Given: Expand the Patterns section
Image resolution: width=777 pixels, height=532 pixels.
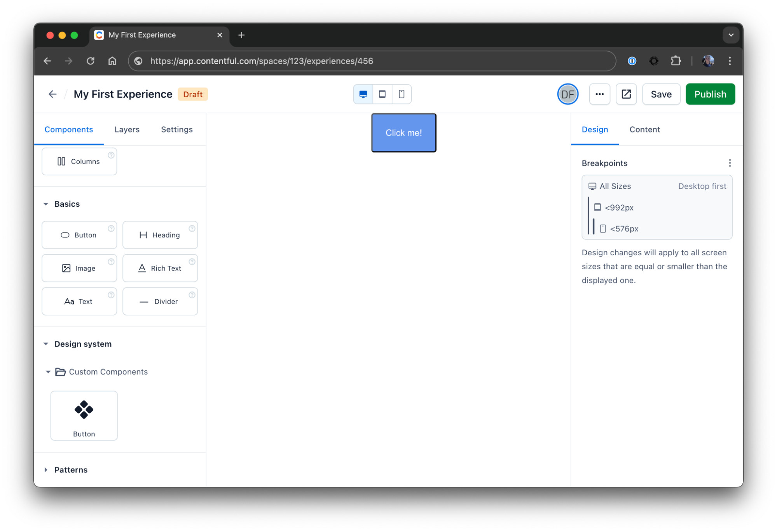Looking at the screenshot, I should tap(47, 469).
